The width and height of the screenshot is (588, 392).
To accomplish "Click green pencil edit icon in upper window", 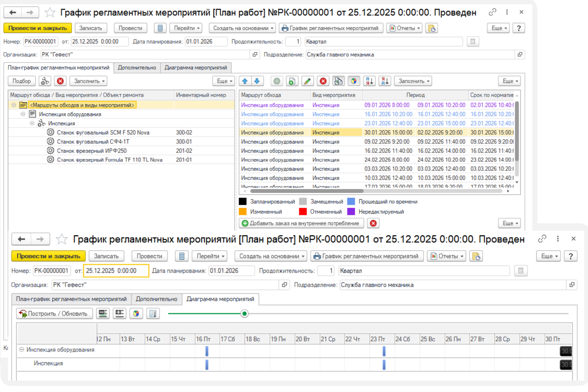I will (307, 81).
